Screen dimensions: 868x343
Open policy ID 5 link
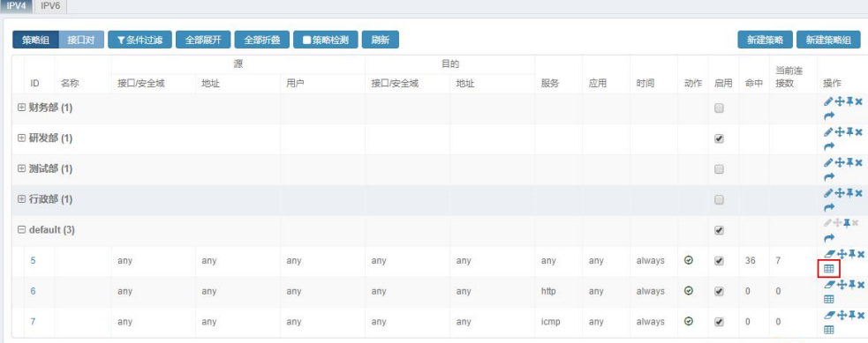(34, 260)
